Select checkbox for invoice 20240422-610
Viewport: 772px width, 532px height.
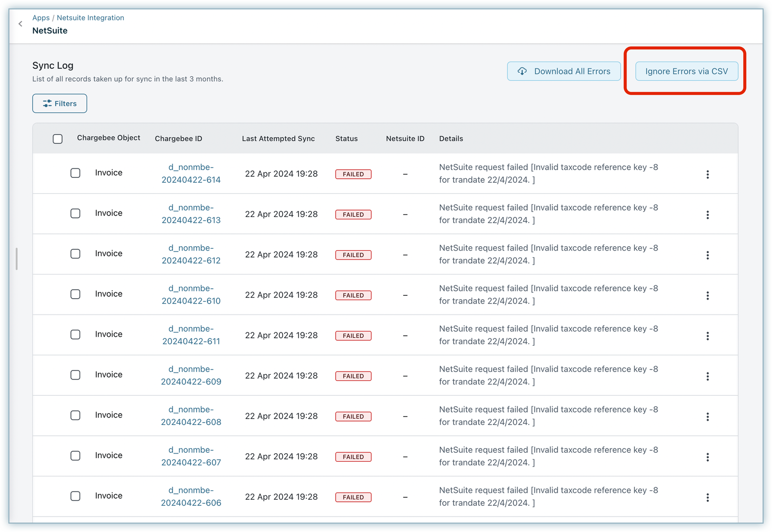[75, 294]
